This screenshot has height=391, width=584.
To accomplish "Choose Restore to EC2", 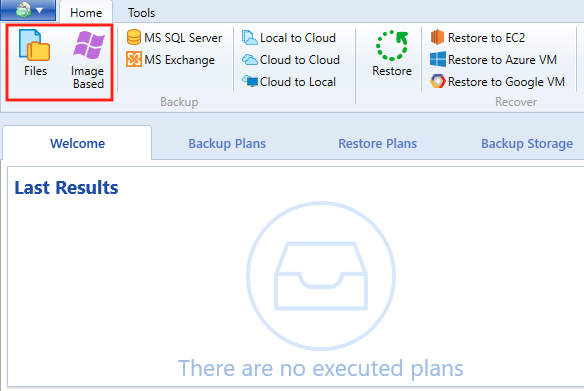I will (x=477, y=38).
